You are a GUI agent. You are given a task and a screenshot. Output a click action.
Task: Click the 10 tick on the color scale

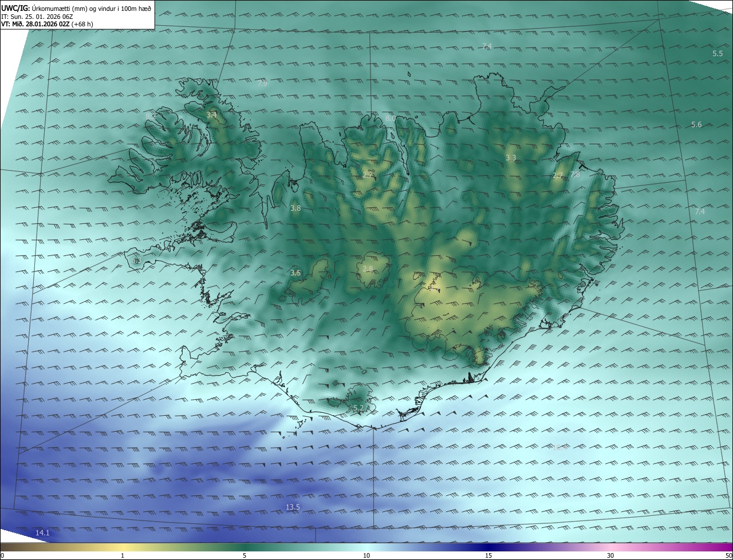point(366,555)
